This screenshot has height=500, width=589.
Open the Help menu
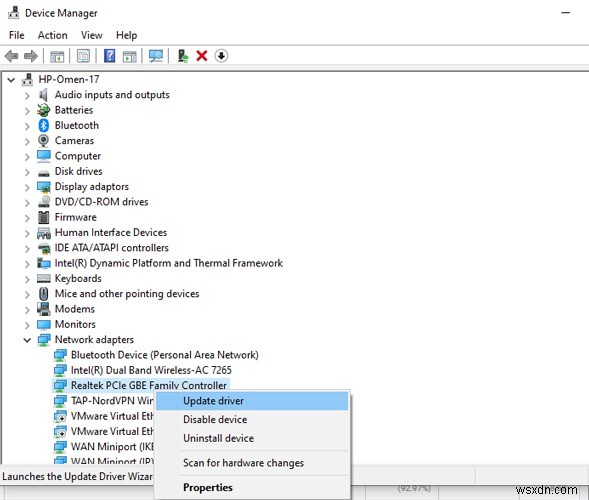[x=127, y=35]
